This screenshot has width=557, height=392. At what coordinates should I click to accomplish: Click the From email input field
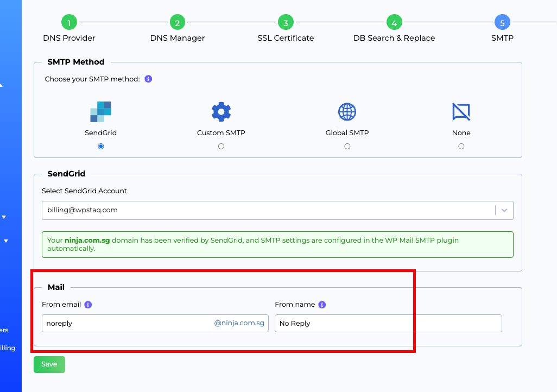155,324
